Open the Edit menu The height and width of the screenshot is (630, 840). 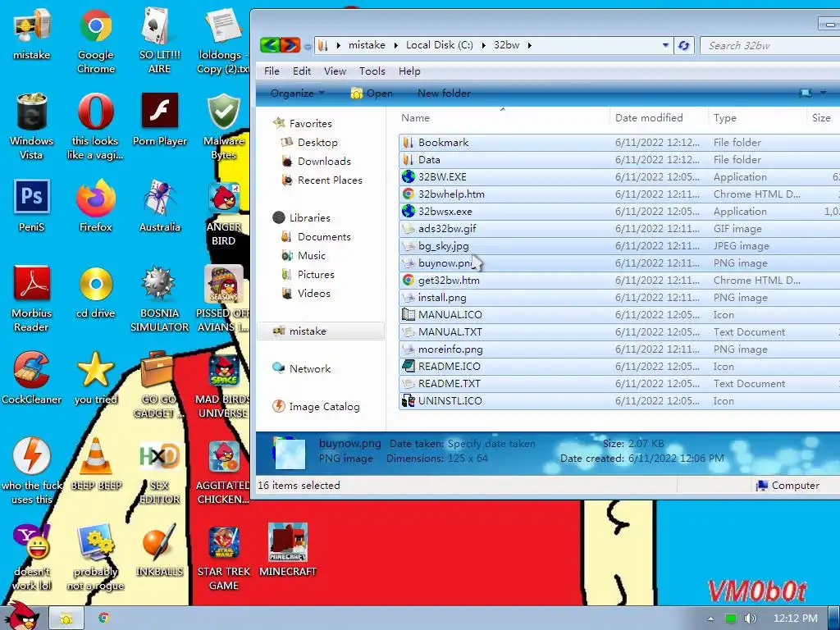click(x=302, y=71)
